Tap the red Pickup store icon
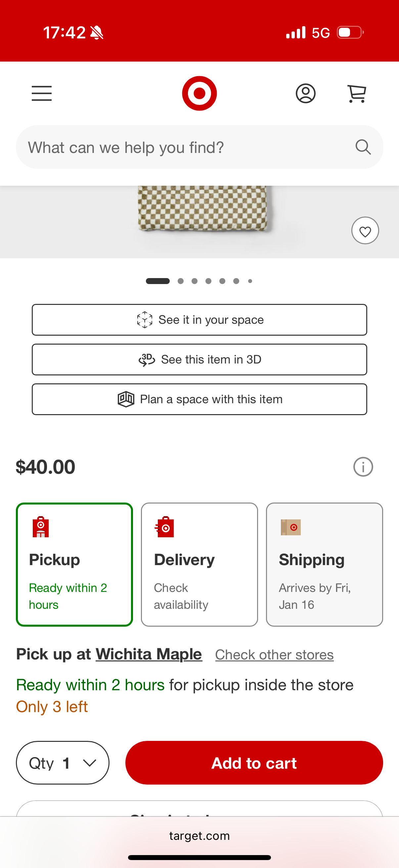399x868 pixels. click(41, 527)
